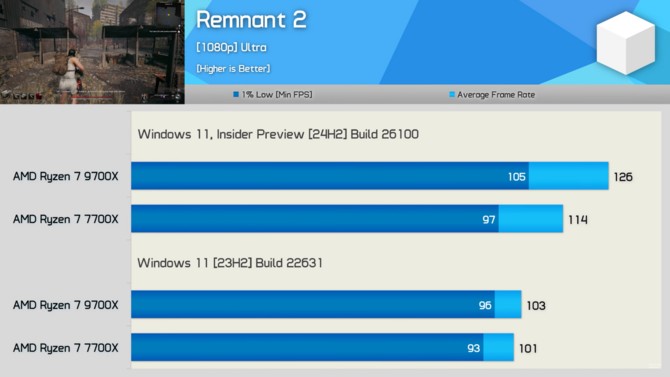Click the average value 101
Image resolution: width=670 pixels, height=377 pixels.
[528, 348]
